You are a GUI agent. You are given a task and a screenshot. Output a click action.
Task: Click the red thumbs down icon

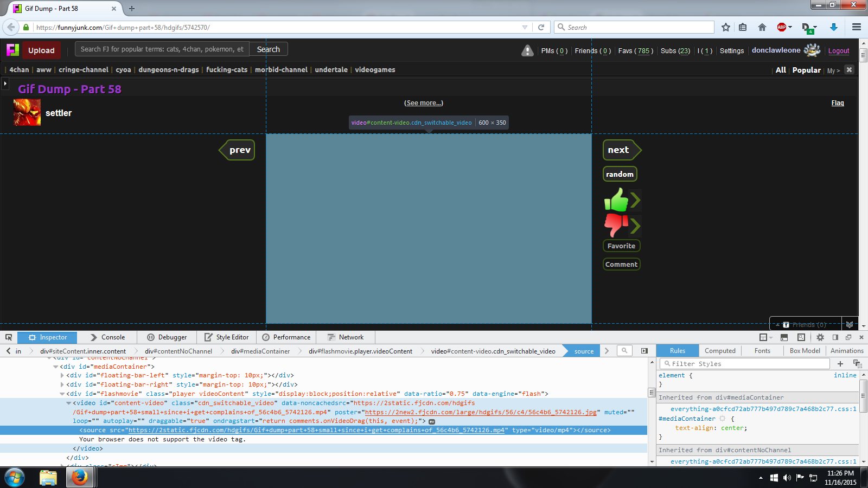[616, 224]
